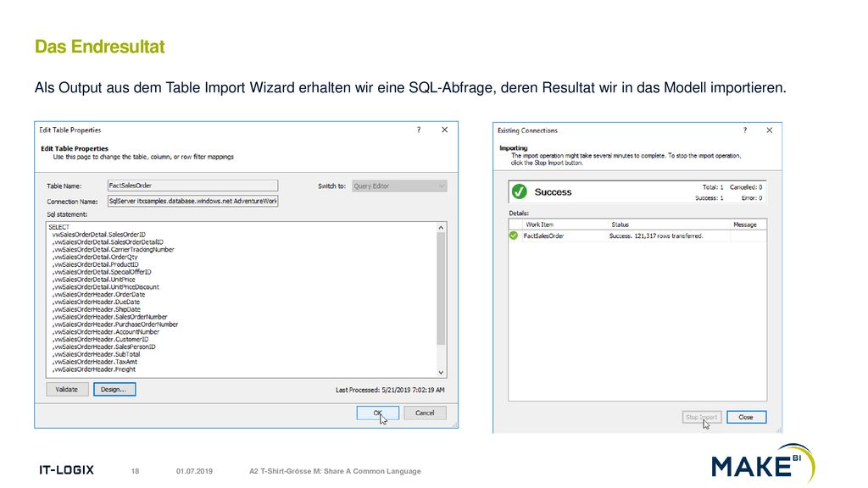Open the Switch to Query Editor dropdown
The height and width of the screenshot is (488, 868).
tap(399, 186)
